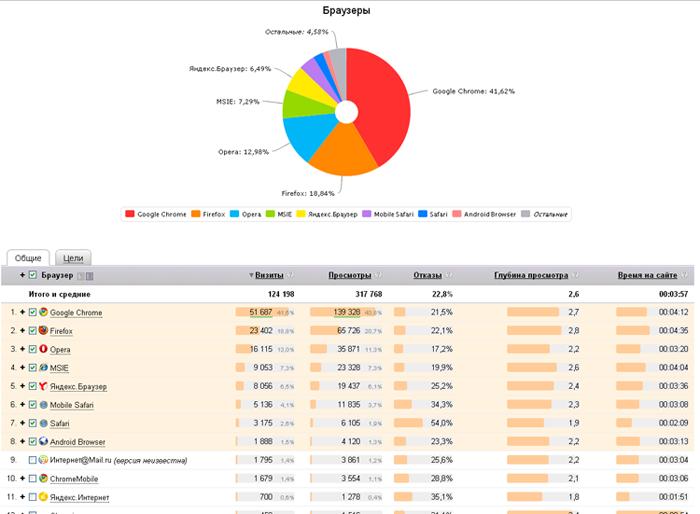Expand the Яндекс.Браузер row

(22, 386)
